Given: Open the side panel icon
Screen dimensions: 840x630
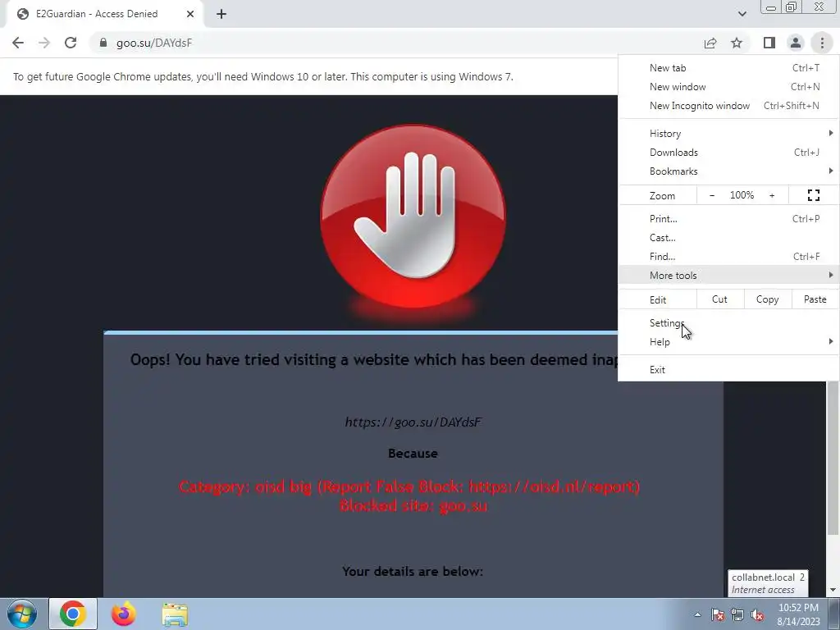Looking at the screenshot, I should click(x=769, y=43).
